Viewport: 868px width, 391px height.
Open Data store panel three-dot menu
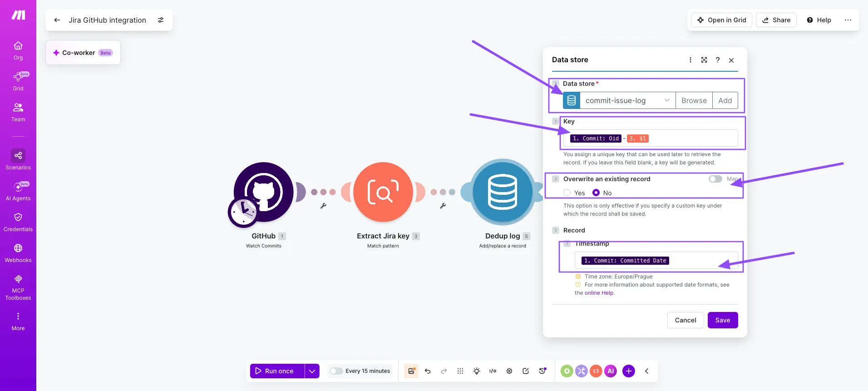click(x=690, y=60)
